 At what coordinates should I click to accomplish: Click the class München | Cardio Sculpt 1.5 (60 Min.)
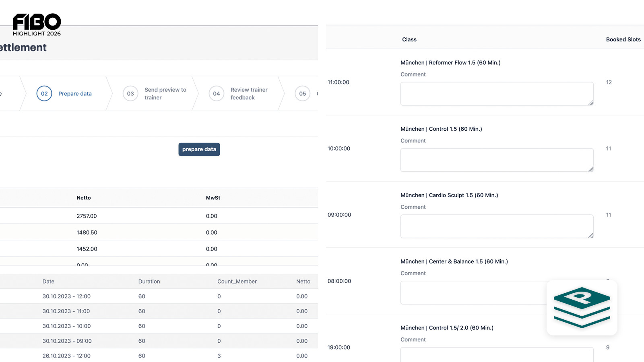(449, 195)
